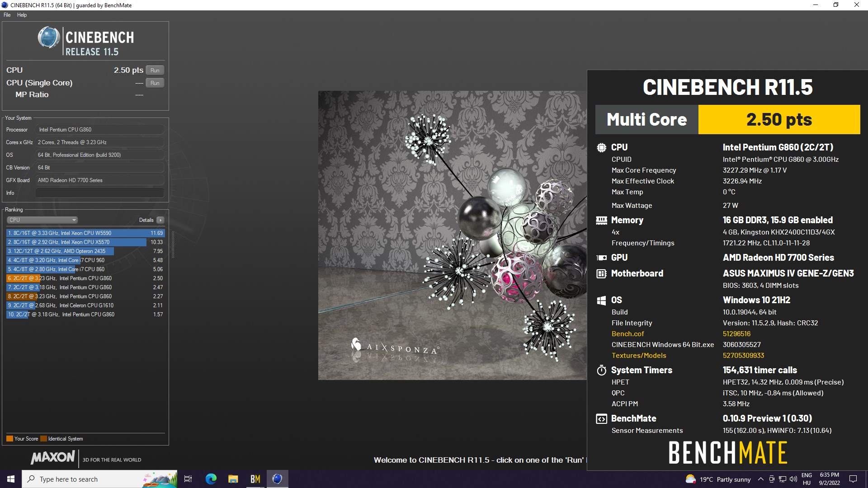Click the CPU chip icon in BenchMate panel
868x488 pixels.
tap(601, 147)
